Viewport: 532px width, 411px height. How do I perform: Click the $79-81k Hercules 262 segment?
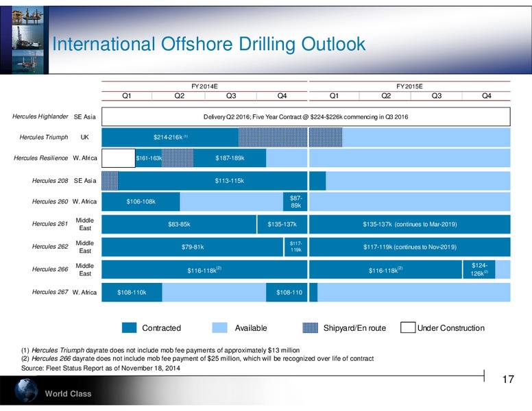coord(193,247)
